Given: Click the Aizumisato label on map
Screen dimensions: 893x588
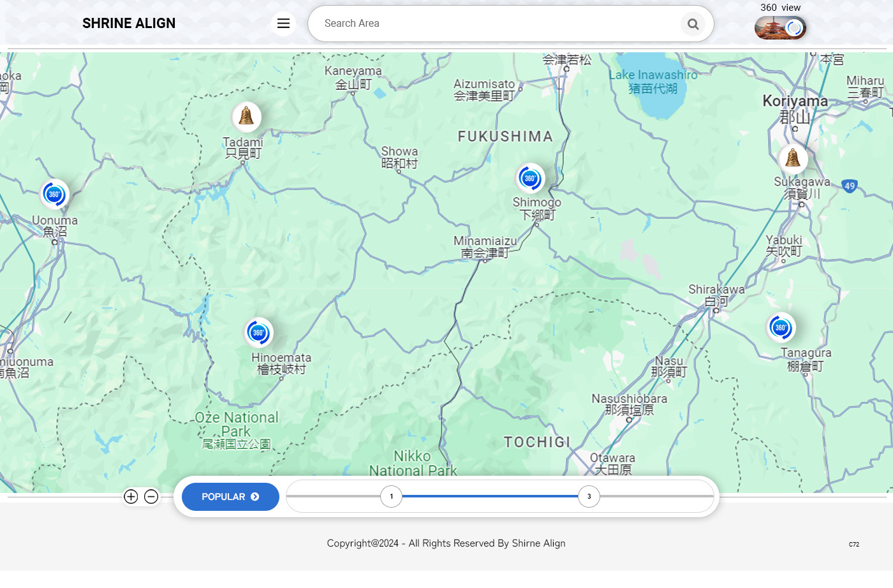Looking at the screenshot, I should tap(484, 90).
